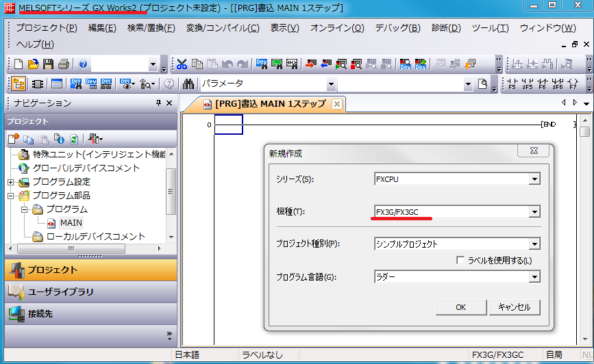
Task: Open help via blue question mark icon
Action: (83, 64)
